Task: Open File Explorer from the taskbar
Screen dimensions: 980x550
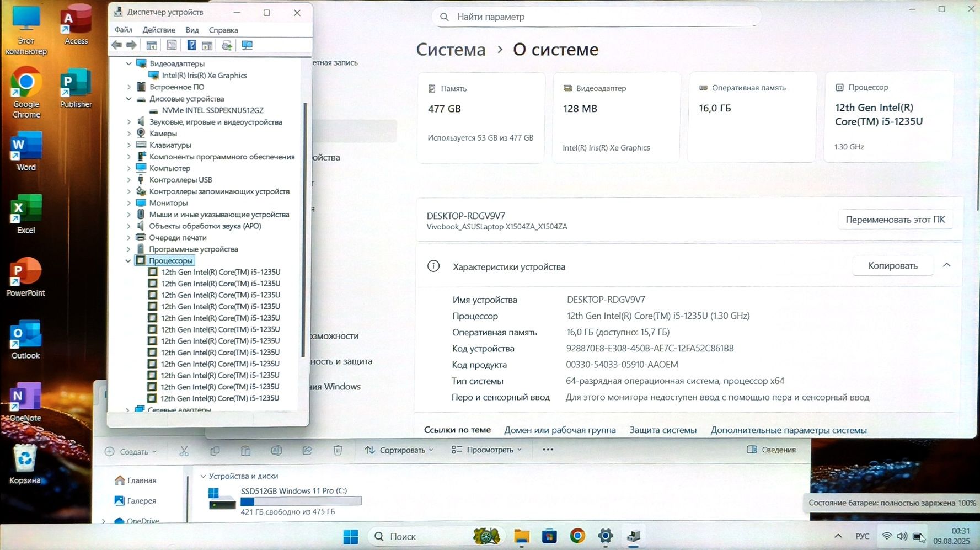Action: tap(522, 536)
